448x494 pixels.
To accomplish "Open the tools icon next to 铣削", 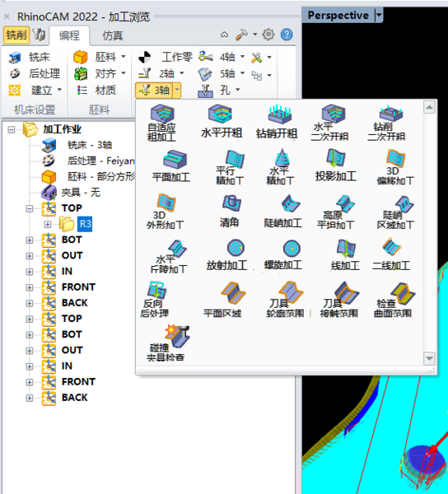I will pyautogui.click(x=40, y=35).
